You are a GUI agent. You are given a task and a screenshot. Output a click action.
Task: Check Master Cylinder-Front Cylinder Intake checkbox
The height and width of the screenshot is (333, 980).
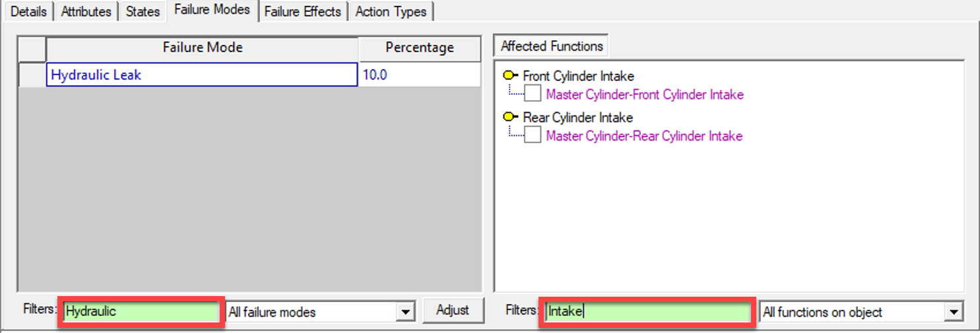coord(533,94)
